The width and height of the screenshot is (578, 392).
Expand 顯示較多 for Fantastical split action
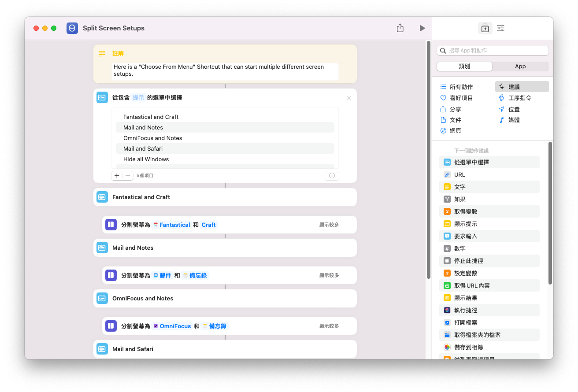(329, 225)
